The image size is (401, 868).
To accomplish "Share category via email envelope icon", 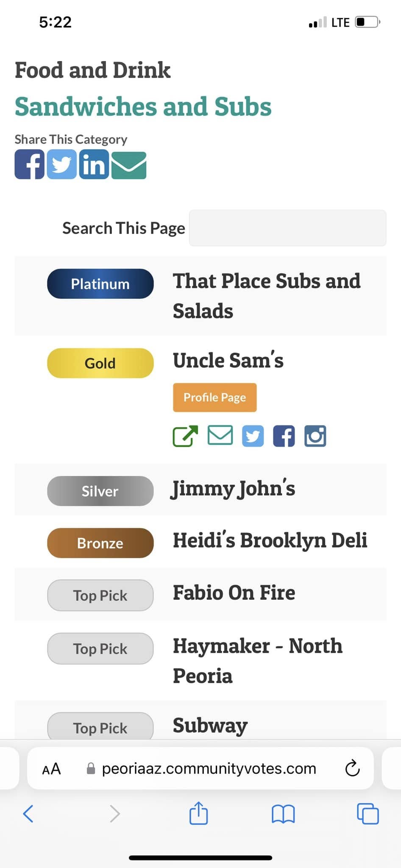I will click(x=129, y=165).
